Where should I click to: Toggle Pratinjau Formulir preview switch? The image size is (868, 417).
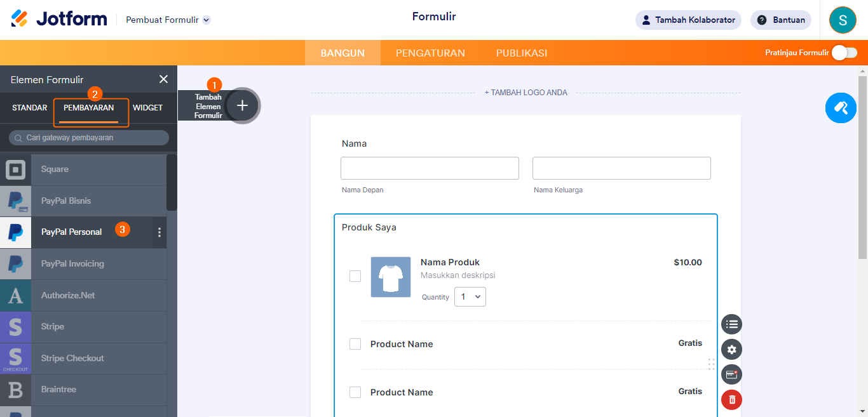[x=844, y=53]
